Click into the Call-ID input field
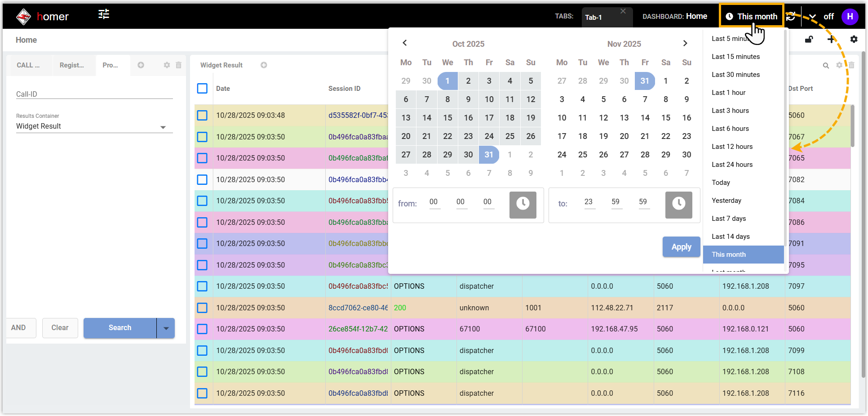868x416 pixels. (x=94, y=94)
